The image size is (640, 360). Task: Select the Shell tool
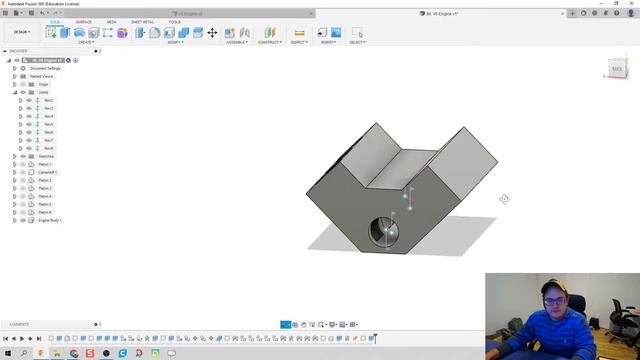(x=169, y=32)
